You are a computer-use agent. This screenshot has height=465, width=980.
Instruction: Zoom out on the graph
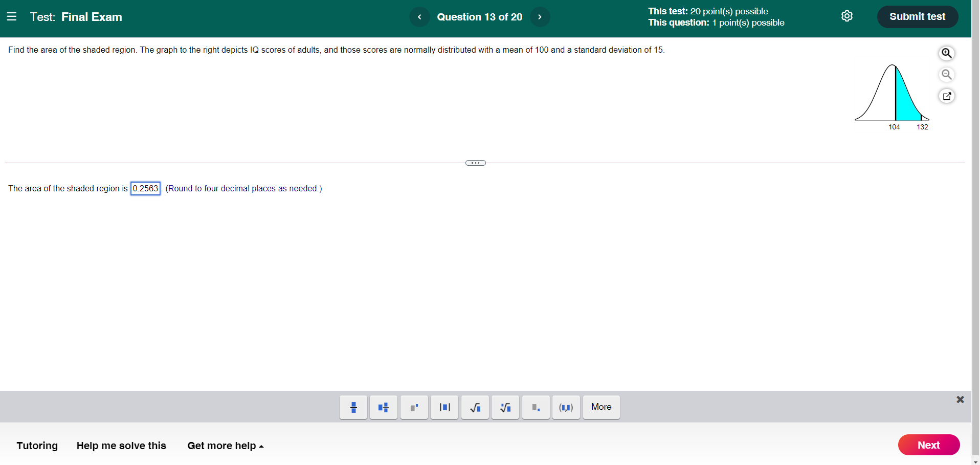947,75
